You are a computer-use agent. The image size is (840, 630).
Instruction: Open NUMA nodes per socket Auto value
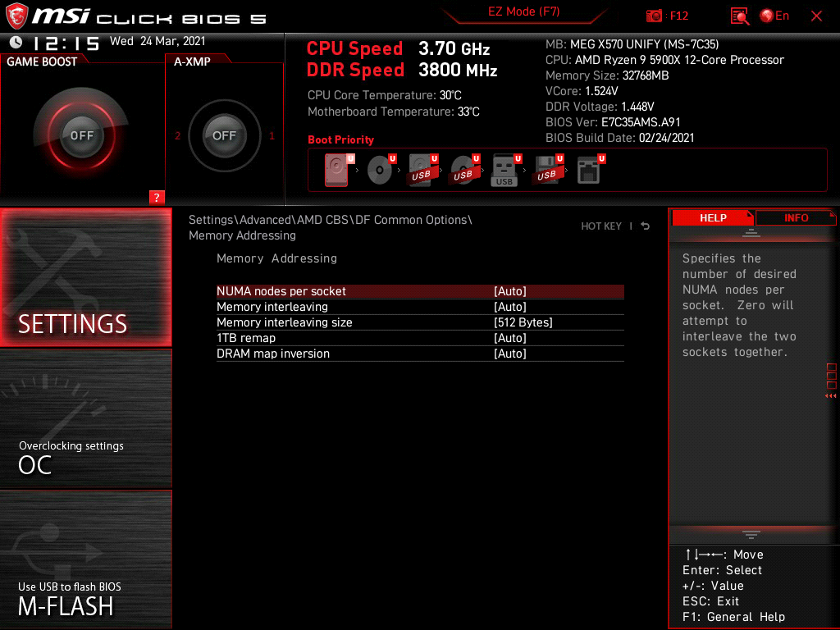(510, 291)
